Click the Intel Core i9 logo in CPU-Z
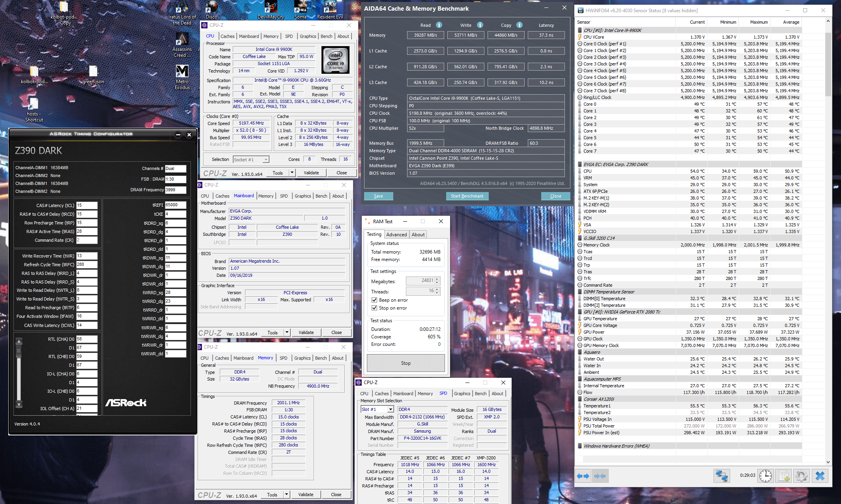This screenshot has height=504, width=841. [336, 60]
